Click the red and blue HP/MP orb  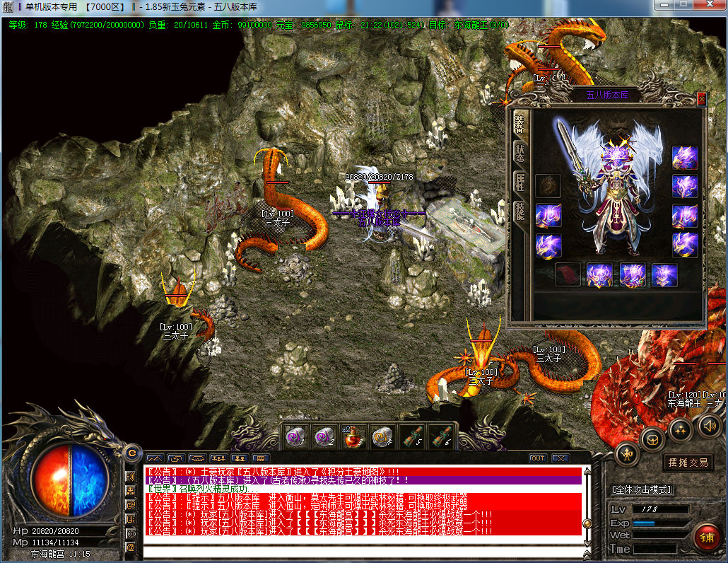[x=70, y=480]
